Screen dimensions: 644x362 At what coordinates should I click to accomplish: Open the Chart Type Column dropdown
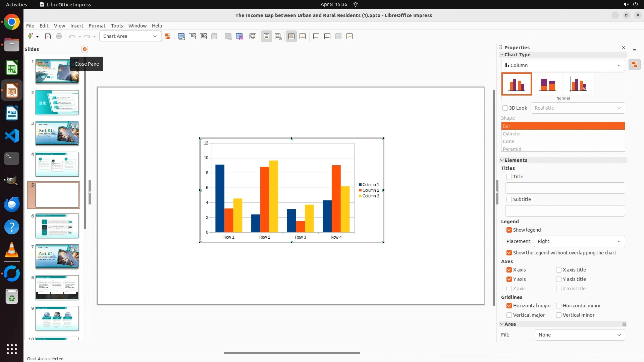tap(563, 65)
